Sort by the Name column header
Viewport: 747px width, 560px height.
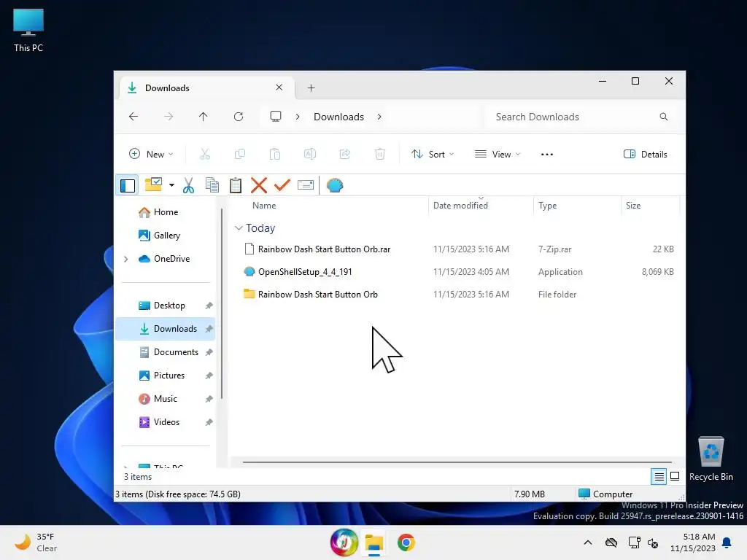[x=264, y=205]
